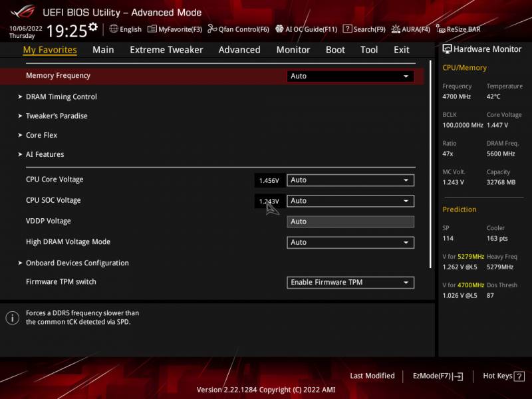Click Hot Keys button
The height and width of the screenshot is (399, 532).
[x=503, y=376]
